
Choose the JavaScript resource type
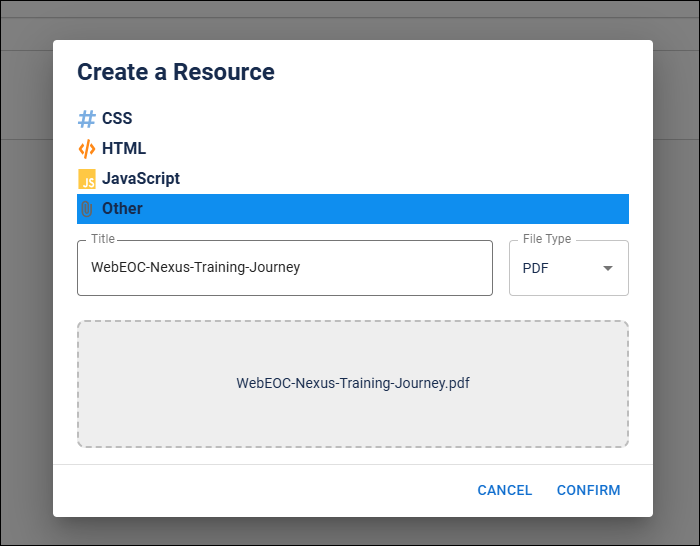353,179
